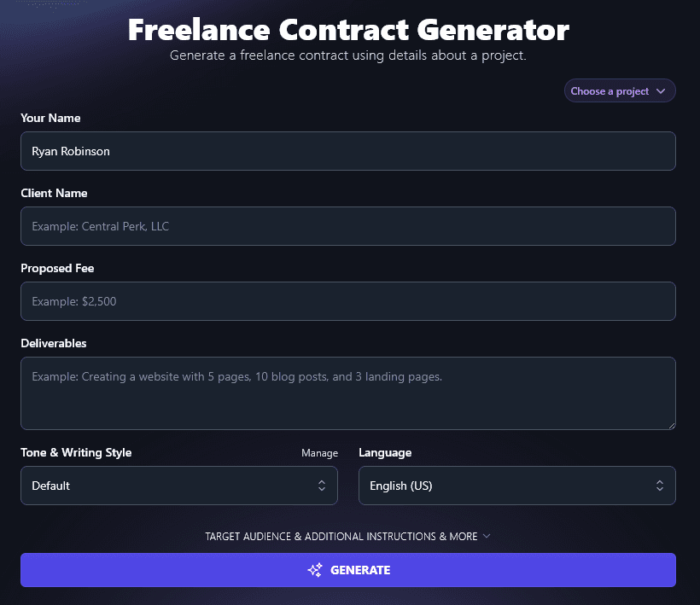Click the chevron inside the Choose a project pill
Screen dimensions: 700x605
663,90
